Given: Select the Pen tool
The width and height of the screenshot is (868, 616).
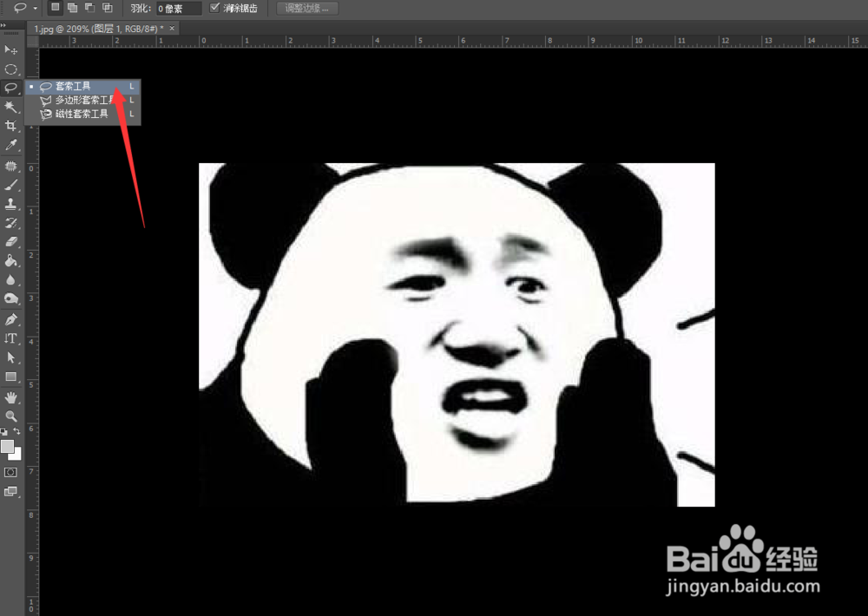Looking at the screenshot, I should [x=10, y=319].
